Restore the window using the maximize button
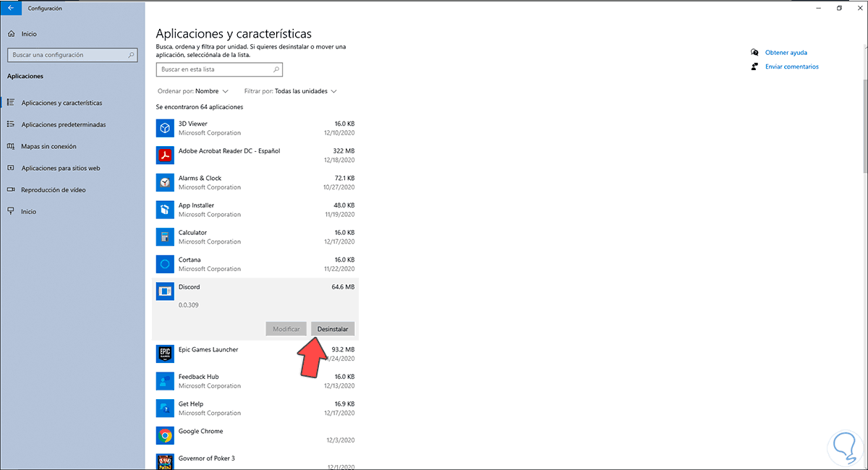 click(839, 8)
